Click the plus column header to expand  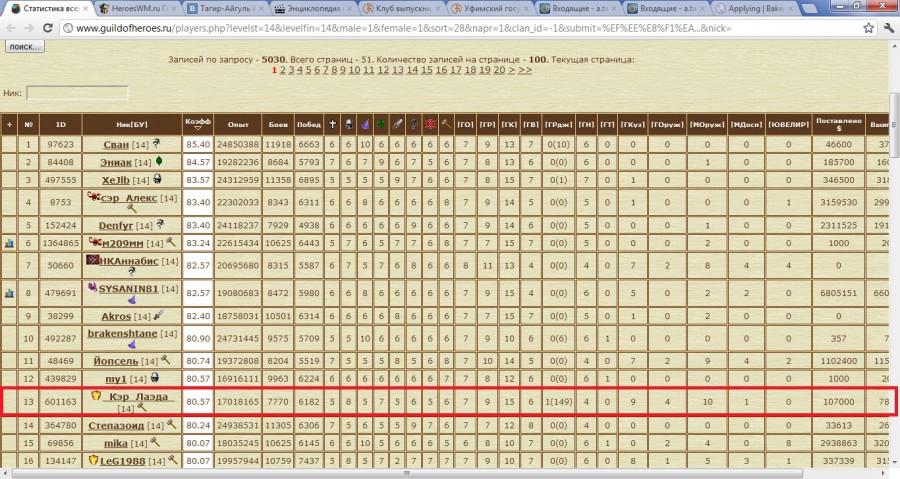pos(9,124)
